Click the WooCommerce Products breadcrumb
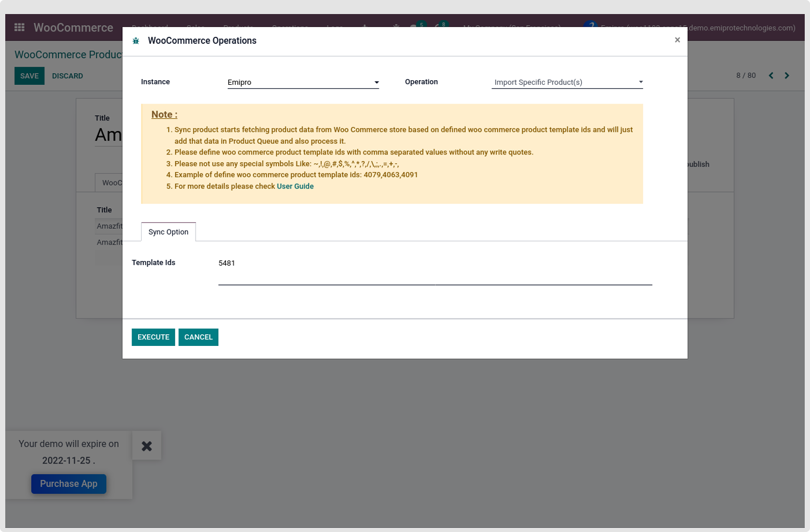Image resolution: width=810 pixels, height=532 pixels. [x=68, y=54]
